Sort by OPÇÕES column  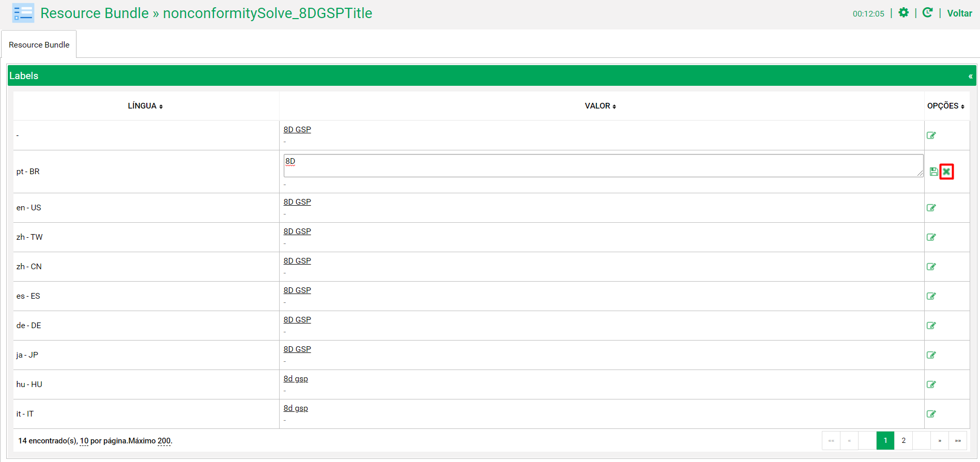tap(946, 106)
